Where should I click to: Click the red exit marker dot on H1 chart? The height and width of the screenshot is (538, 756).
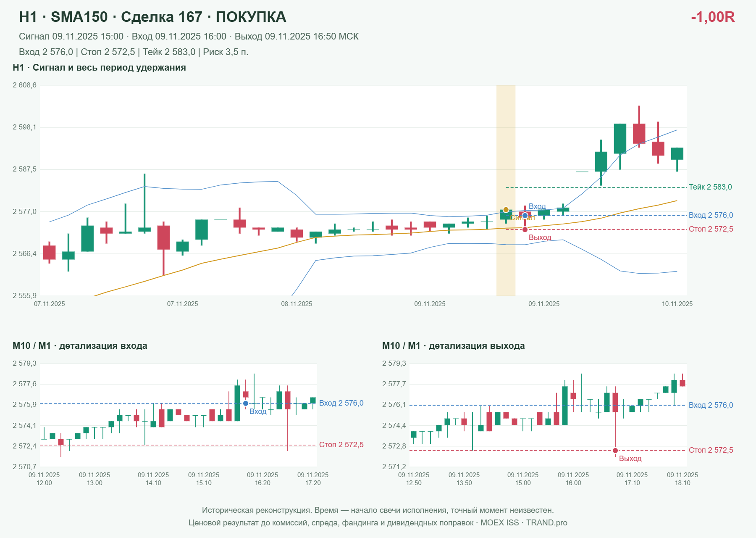point(525,229)
